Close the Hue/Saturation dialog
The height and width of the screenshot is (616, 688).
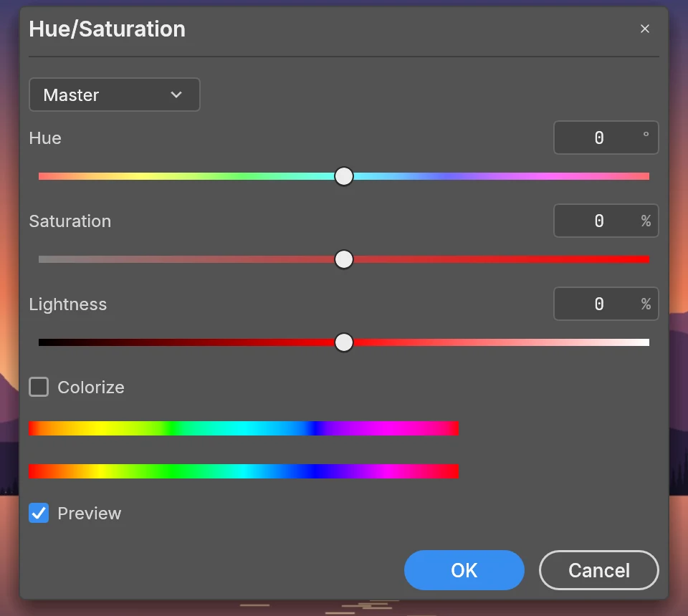click(x=644, y=29)
